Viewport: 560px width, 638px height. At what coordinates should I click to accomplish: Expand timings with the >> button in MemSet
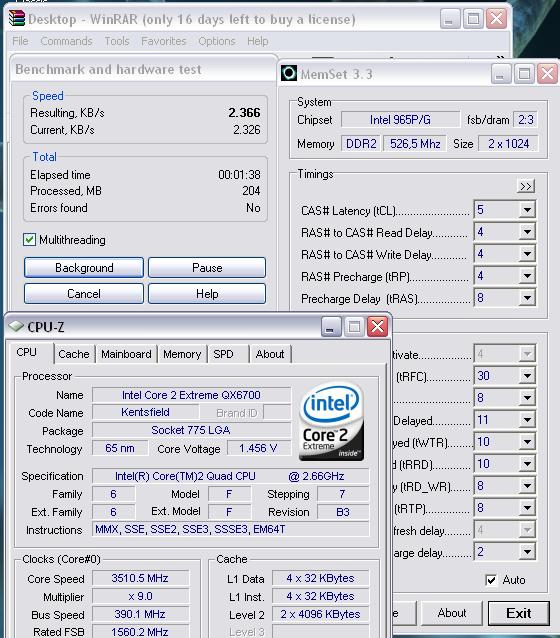point(525,186)
